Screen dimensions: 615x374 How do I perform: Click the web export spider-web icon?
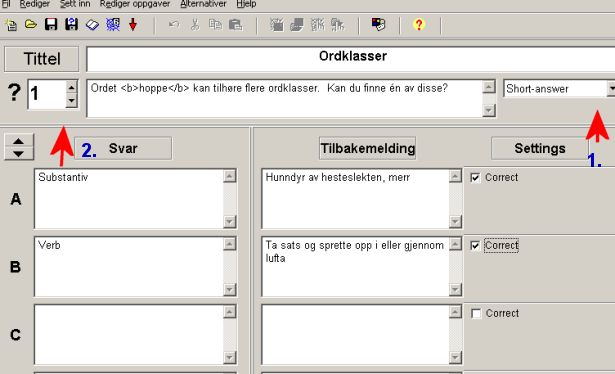click(x=113, y=25)
